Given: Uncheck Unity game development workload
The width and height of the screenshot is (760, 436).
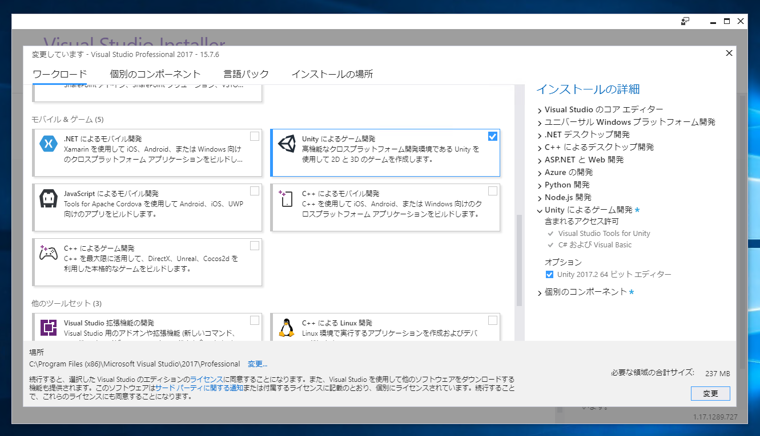Looking at the screenshot, I should pyautogui.click(x=492, y=137).
